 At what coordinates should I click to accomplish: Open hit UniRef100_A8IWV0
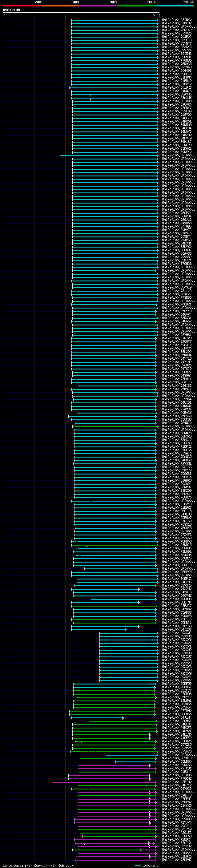click(176, 20)
